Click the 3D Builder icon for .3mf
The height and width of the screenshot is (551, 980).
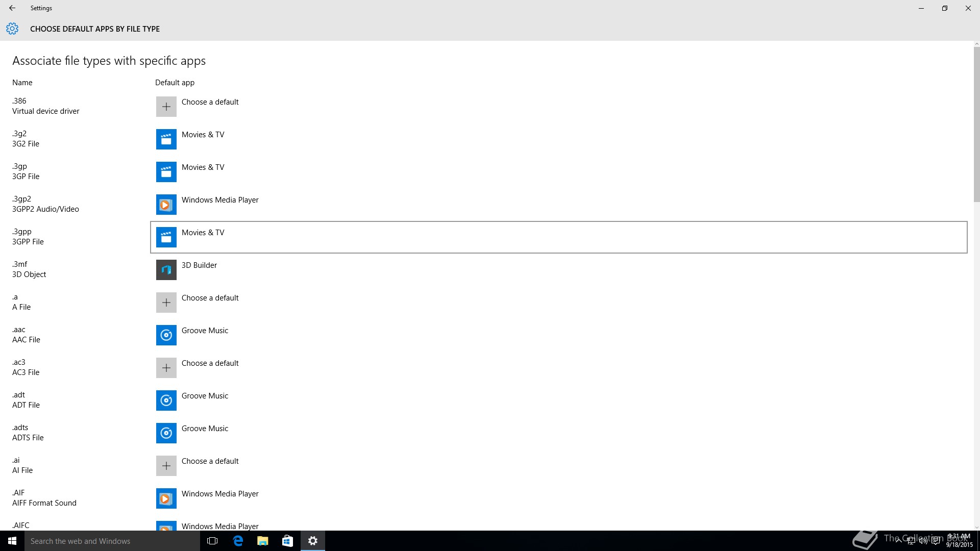(x=166, y=270)
